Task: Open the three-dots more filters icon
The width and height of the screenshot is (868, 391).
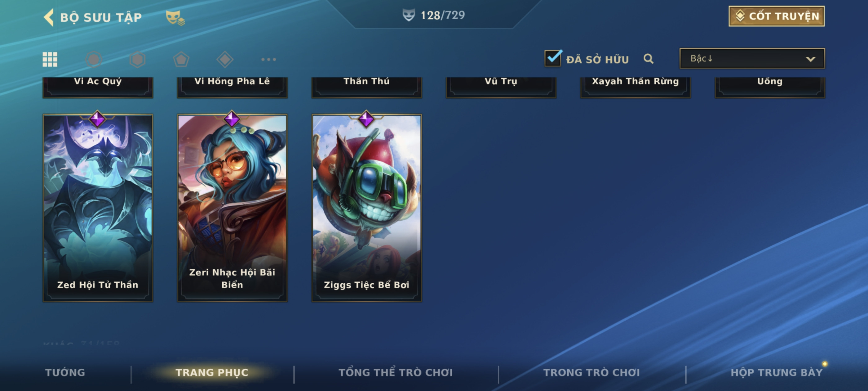Action: click(x=268, y=59)
